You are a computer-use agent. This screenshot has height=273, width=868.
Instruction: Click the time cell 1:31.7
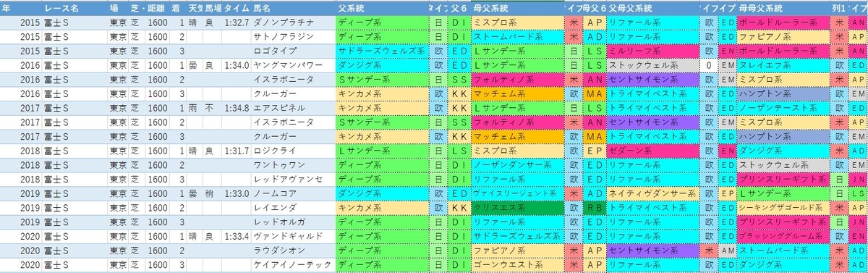point(236,150)
